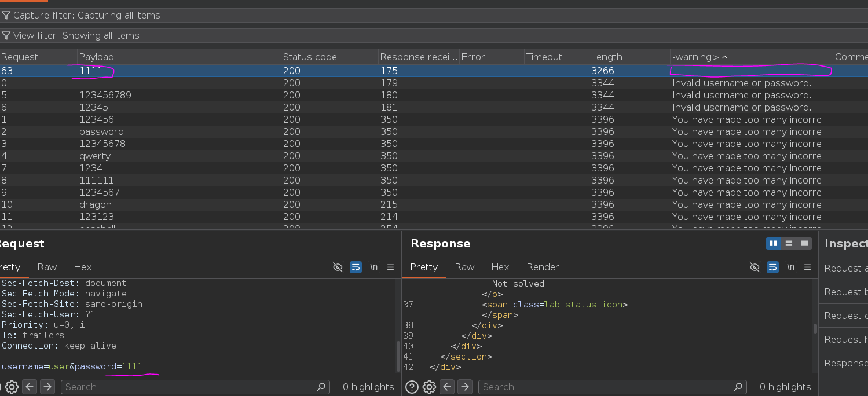Select the tabbed single-pane layout icon
This screenshot has height=396, width=868.
804,243
